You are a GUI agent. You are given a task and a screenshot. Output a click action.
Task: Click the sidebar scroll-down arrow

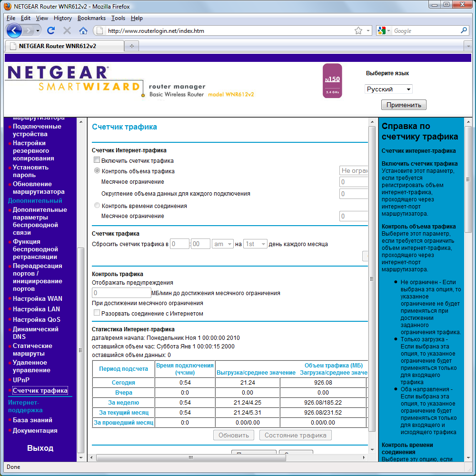(x=81, y=457)
